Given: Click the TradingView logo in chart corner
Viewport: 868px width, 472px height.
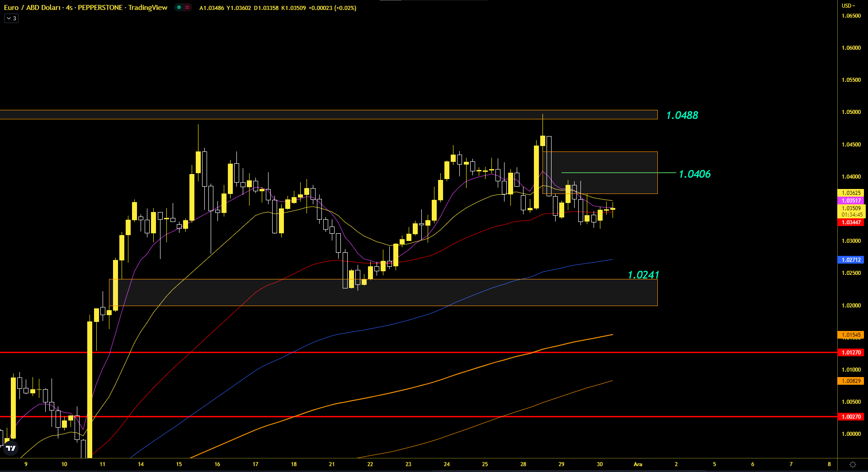Looking at the screenshot, I should point(10,448).
